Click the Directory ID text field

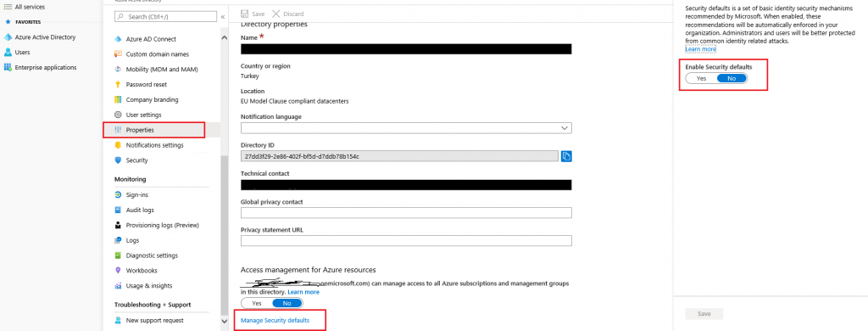(400, 156)
